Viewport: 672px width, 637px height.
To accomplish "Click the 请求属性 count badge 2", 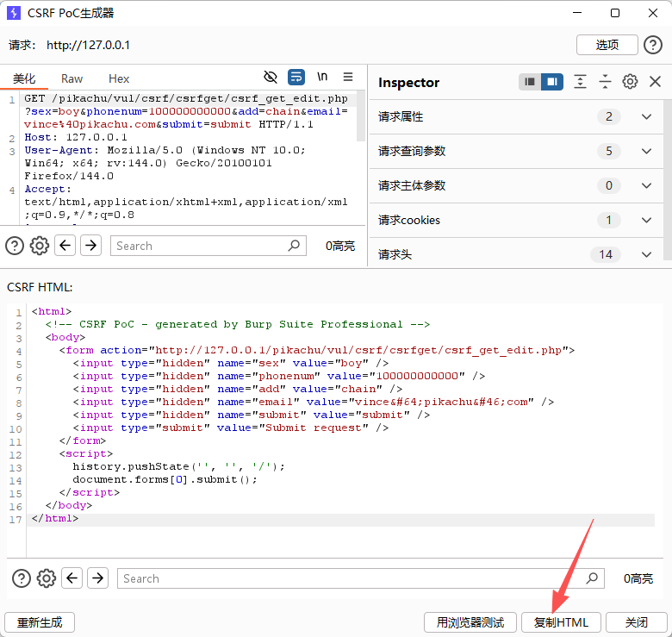I will pos(608,116).
